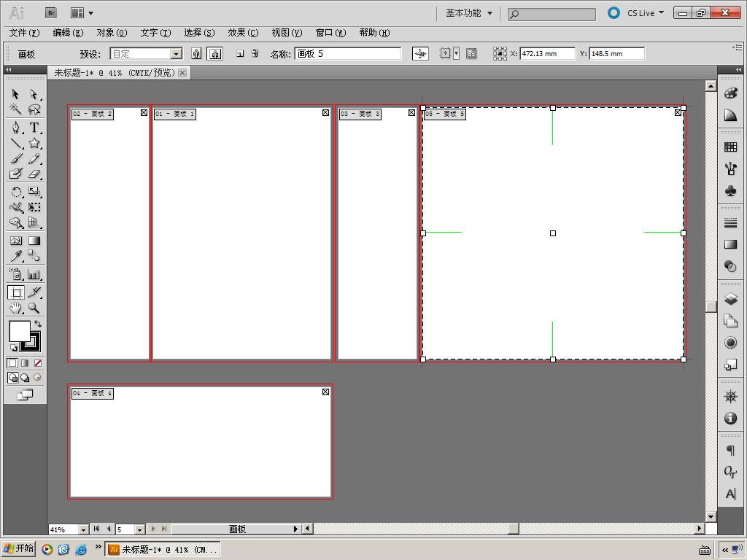Select the Selection (black arrow) tool

tap(16, 94)
